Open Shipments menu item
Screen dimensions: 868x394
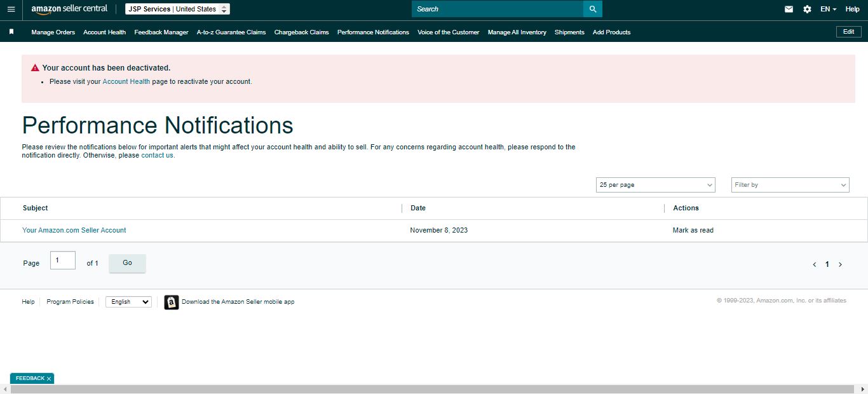tap(569, 32)
